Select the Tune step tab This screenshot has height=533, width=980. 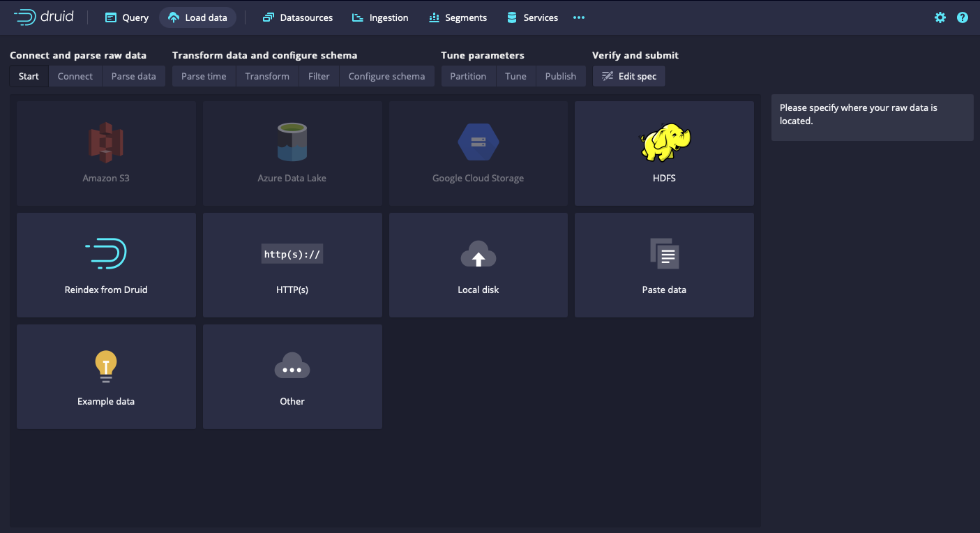pyautogui.click(x=515, y=76)
